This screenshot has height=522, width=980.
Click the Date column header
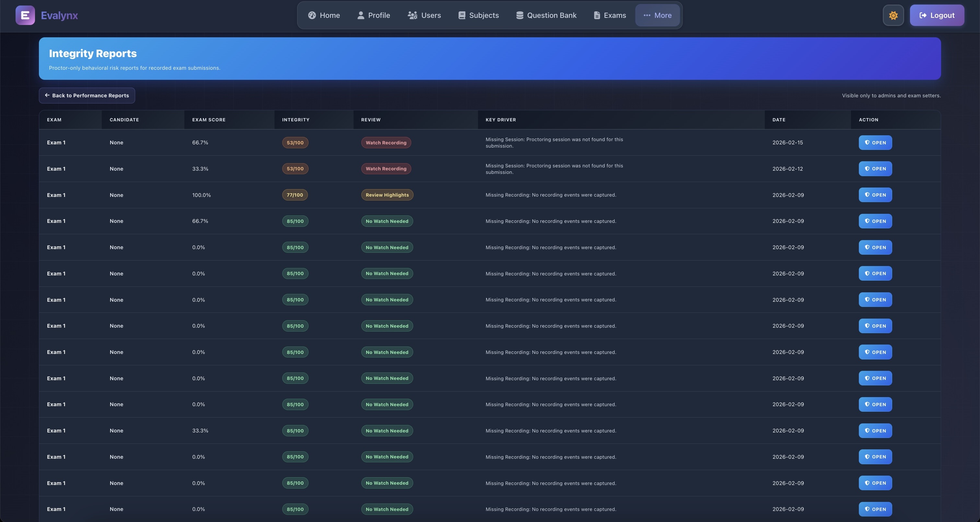pyautogui.click(x=779, y=120)
